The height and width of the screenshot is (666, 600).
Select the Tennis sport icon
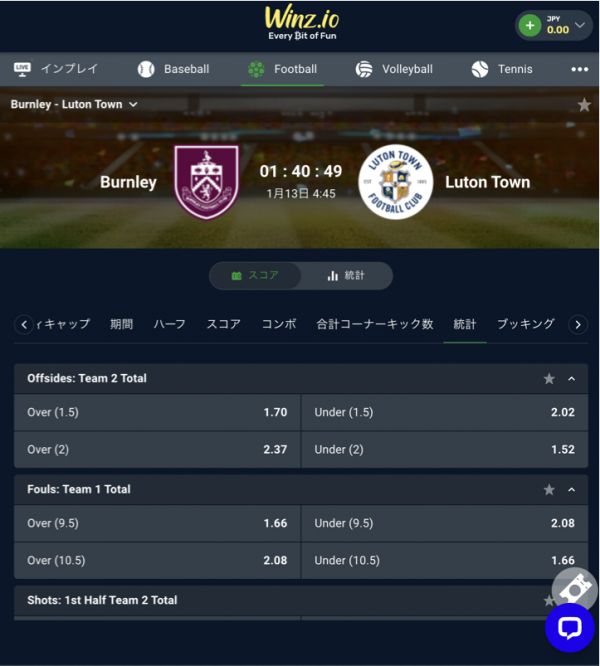click(480, 69)
